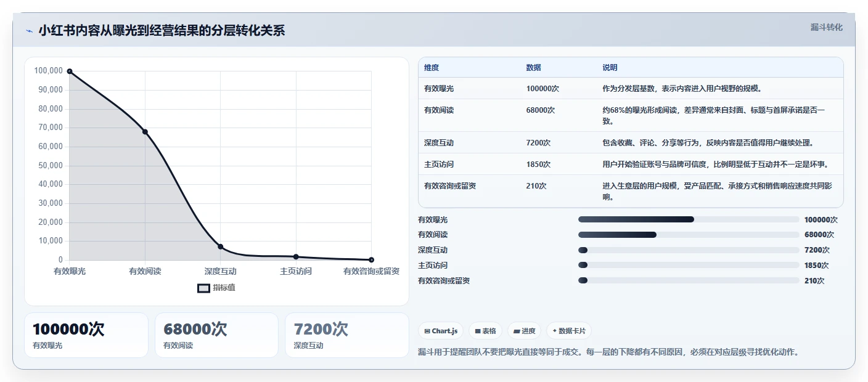The height and width of the screenshot is (382, 868).
Task: Click the 深度互动 progress bar
Action: (x=689, y=250)
